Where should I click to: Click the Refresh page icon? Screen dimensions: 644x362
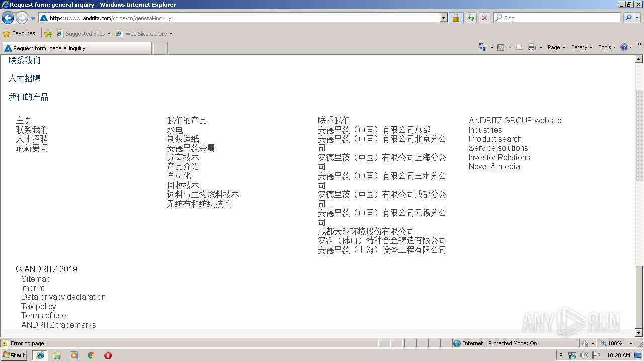pyautogui.click(x=471, y=18)
